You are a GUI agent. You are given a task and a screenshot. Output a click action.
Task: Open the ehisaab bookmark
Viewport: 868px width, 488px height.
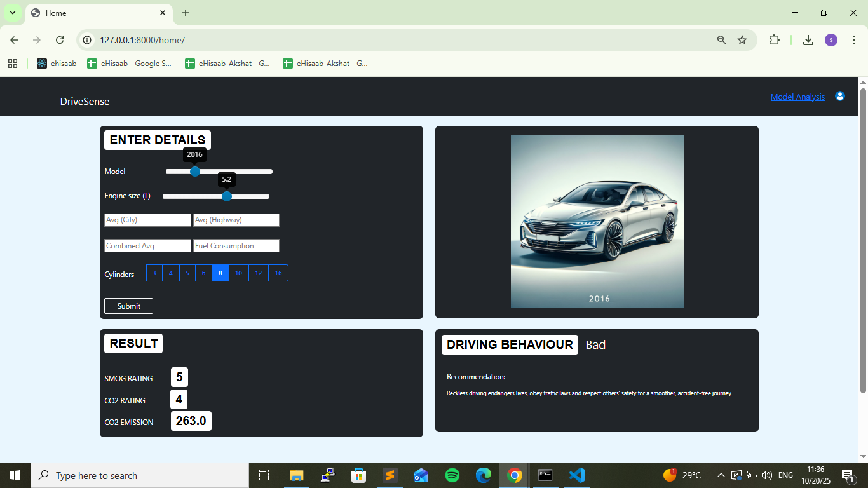(x=57, y=64)
